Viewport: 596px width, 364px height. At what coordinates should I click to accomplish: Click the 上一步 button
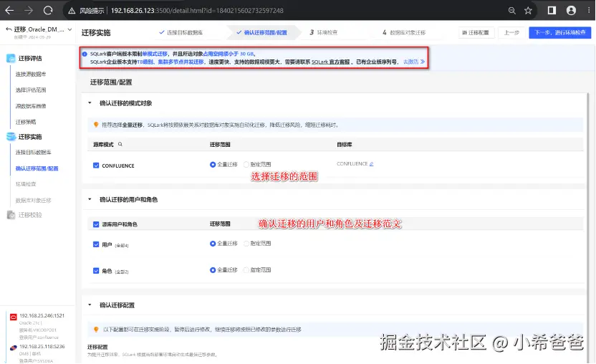coord(511,33)
